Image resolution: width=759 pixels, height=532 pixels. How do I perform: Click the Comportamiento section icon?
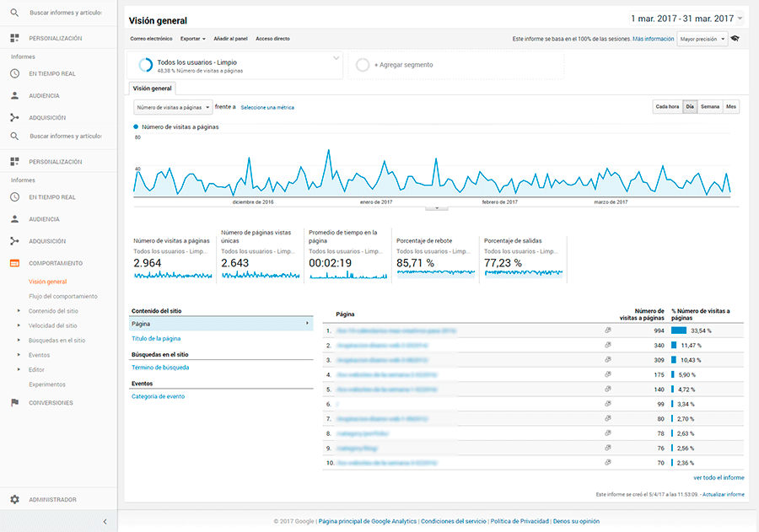[x=14, y=263]
